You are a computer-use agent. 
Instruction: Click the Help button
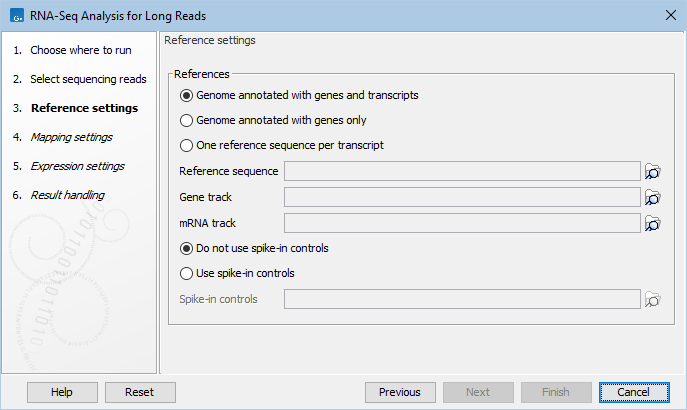(x=62, y=392)
